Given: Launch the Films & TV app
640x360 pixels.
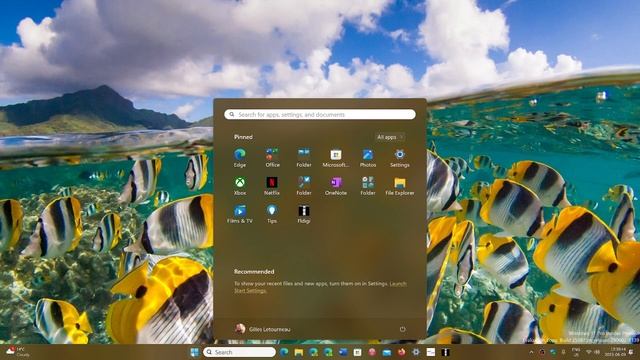Looking at the screenshot, I should tap(240, 214).
